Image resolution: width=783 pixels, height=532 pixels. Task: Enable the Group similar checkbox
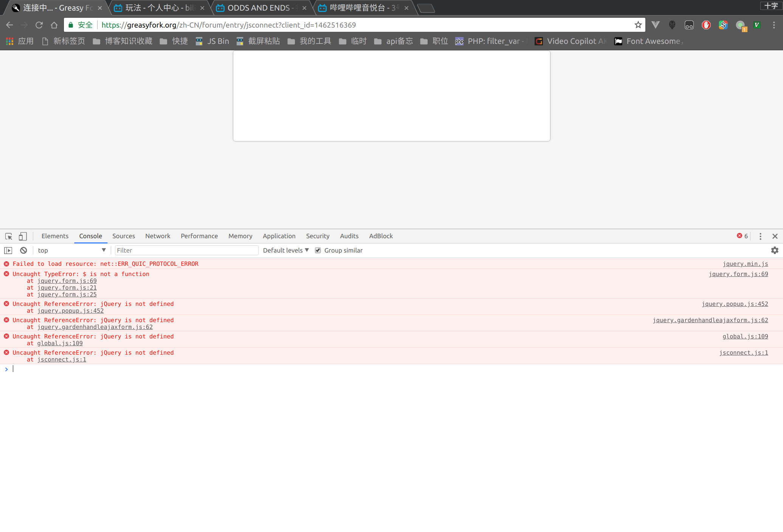click(x=318, y=250)
